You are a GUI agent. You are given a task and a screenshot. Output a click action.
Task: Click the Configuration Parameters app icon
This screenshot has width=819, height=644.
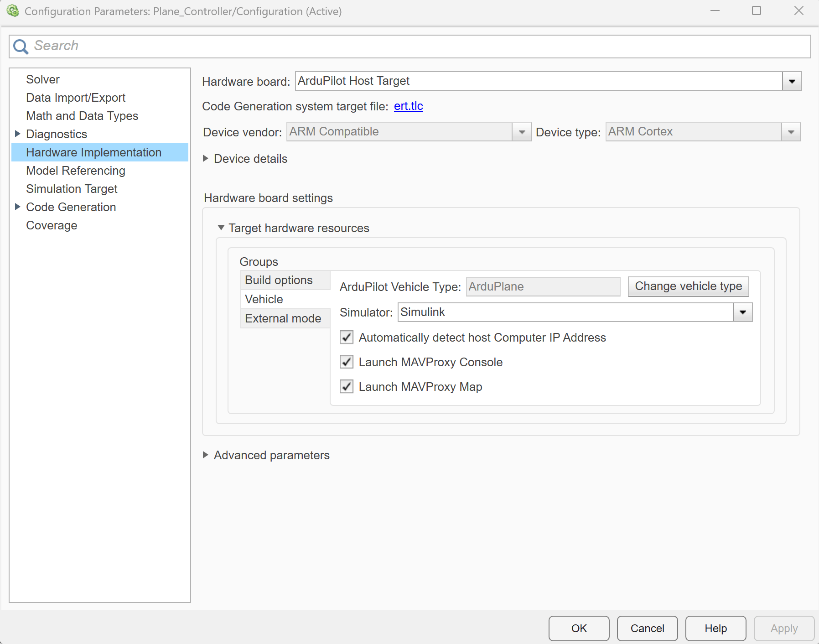(13, 11)
